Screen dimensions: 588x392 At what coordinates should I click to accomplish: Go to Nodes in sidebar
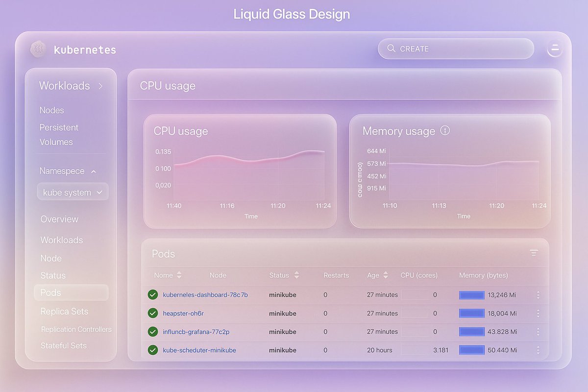(x=51, y=110)
